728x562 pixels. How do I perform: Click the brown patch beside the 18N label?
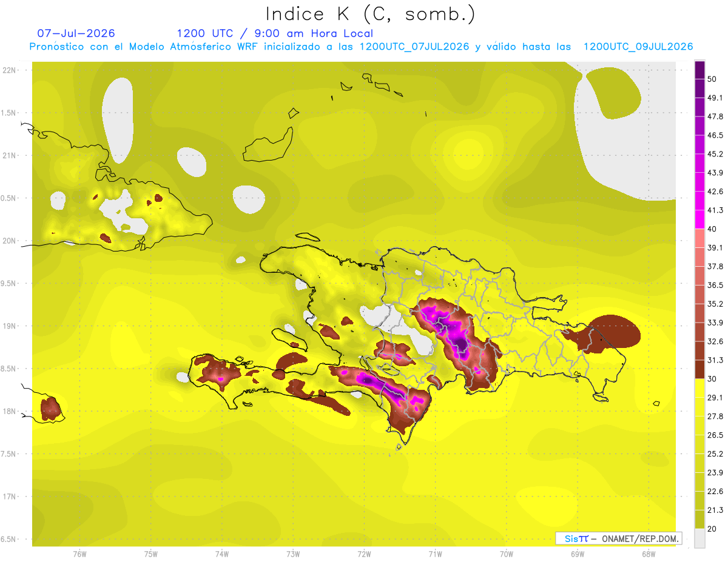coord(52,409)
